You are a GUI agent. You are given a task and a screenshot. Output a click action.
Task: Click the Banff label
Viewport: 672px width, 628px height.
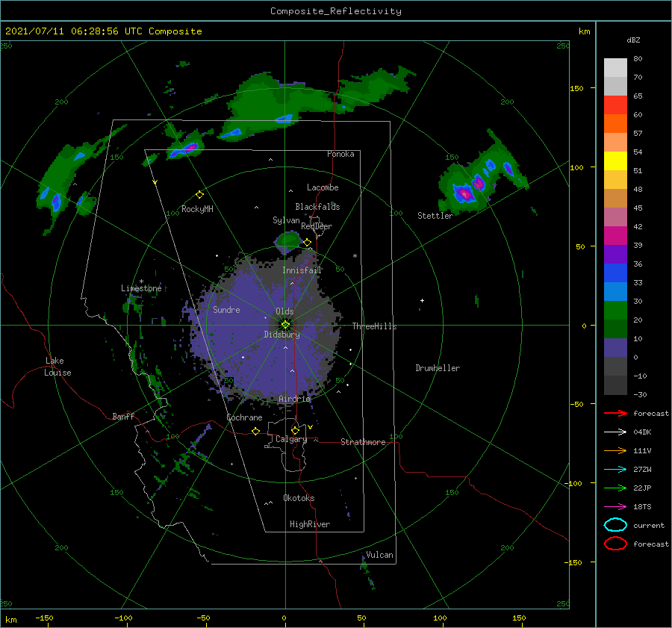click(x=123, y=416)
